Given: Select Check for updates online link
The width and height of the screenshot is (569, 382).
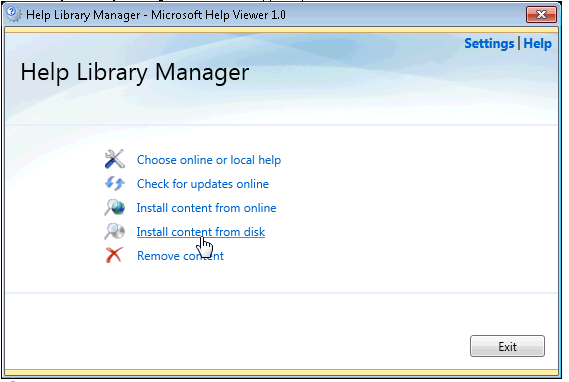Looking at the screenshot, I should [203, 184].
